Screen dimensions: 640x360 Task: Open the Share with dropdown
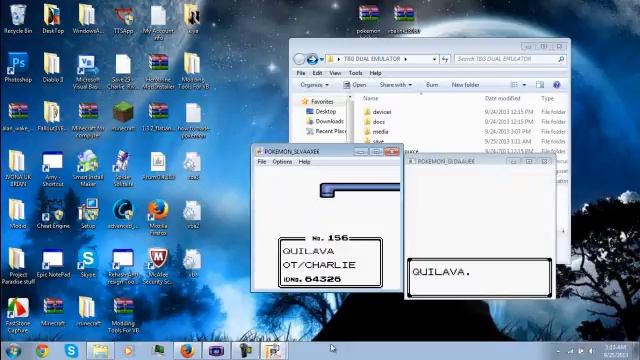click(x=396, y=85)
